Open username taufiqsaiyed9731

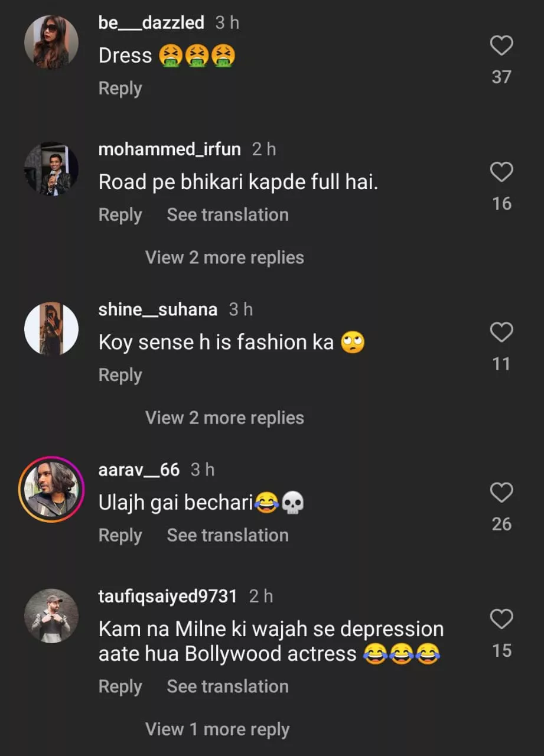pos(167,597)
